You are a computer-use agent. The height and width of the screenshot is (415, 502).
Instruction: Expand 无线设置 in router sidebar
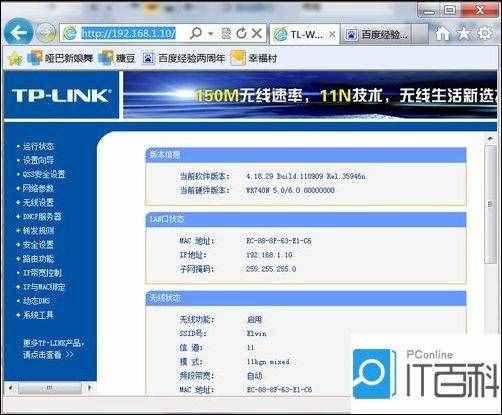[38, 202]
